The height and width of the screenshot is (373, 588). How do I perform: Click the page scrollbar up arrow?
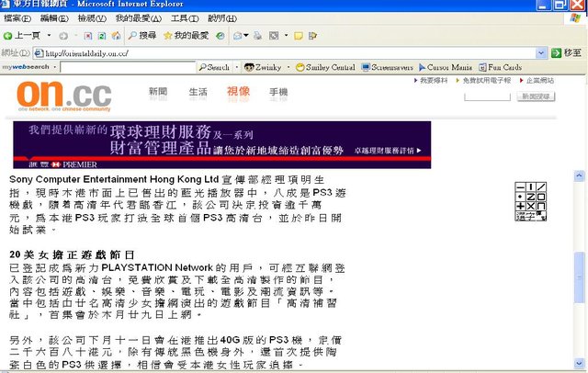point(579,175)
